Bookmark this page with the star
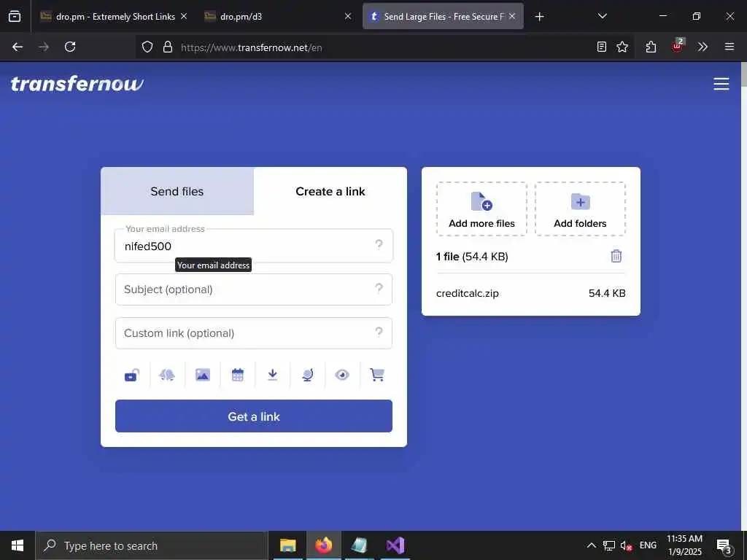The width and height of the screenshot is (747, 560). click(x=622, y=47)
